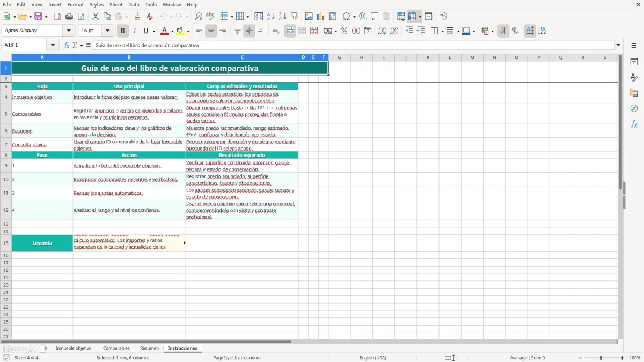The height and width of the screenshot is (362, 644).
Task: Expand the Font Color dropdown arrow
Action: [x=172, y=31]
